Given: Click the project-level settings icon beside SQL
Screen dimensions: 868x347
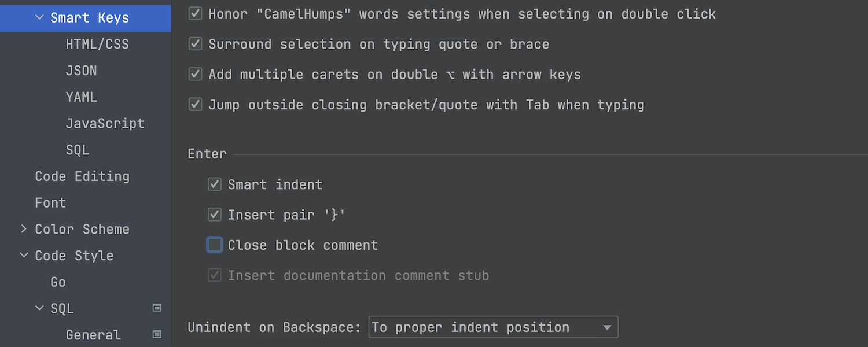Looking at the screenshot, I should tap(157, 308).
